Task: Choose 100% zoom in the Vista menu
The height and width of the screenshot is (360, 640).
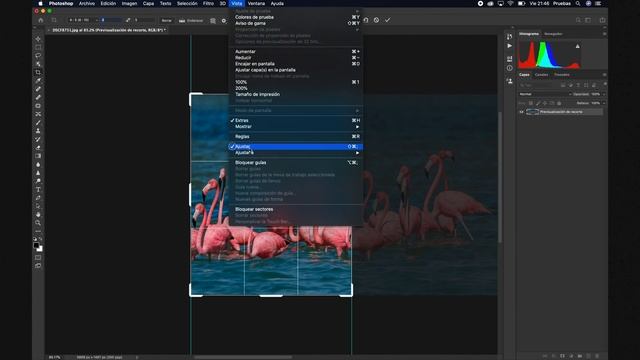Action: pos(296,82)
